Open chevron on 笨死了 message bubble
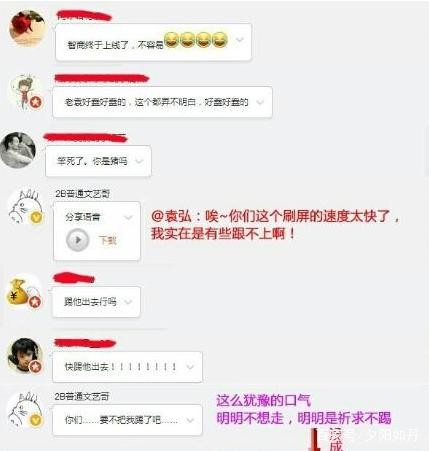This screenshot has height=451, width=429. point(139,161)
